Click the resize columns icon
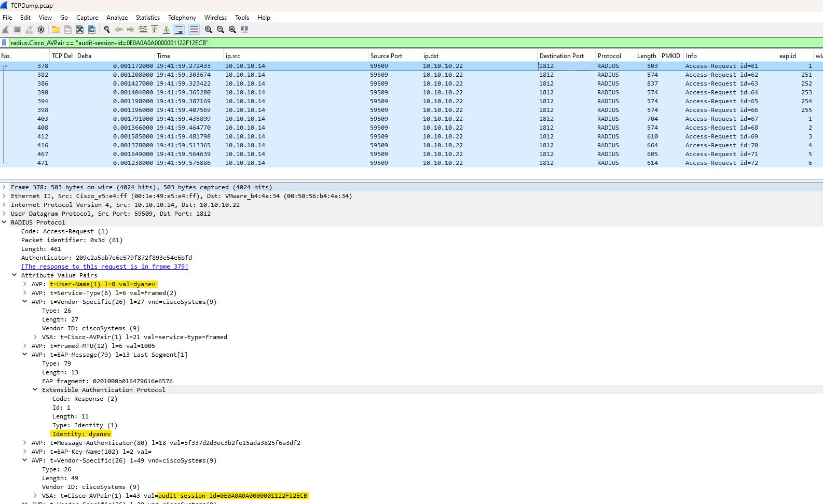 pyautogui.click(x=244, y=30)
